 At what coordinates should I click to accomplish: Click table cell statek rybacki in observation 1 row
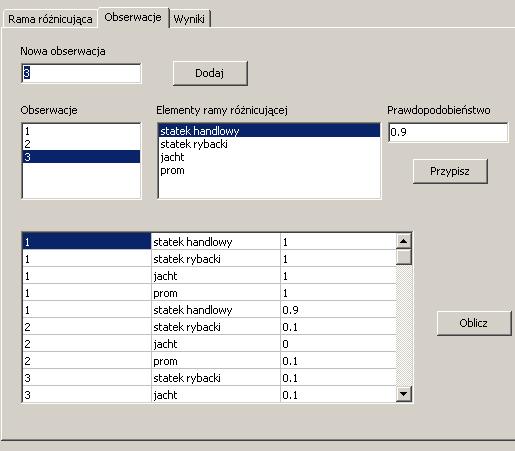click(x=216, y=259)
